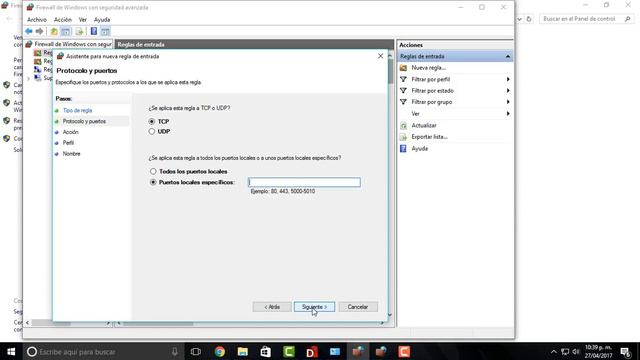
Task: Open the green Camtasia taskbar icon
Action: pyautogui.click(x=289, y=351)
